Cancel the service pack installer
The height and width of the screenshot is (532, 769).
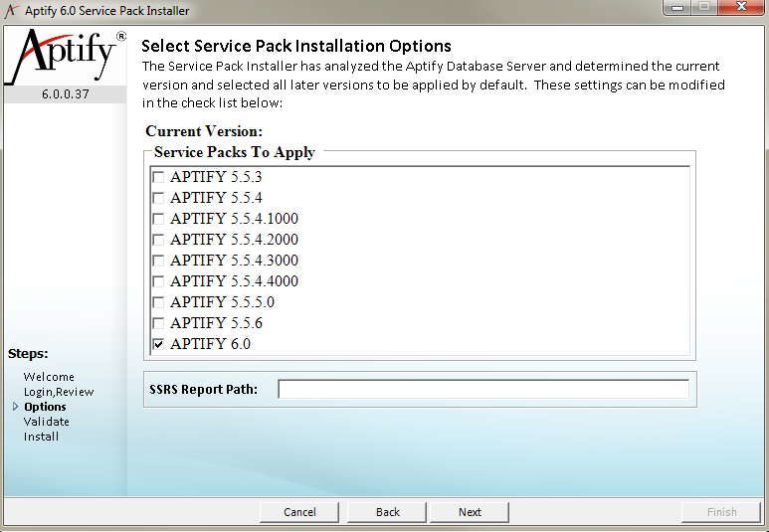pyautogui.click(x=299, y=512)
